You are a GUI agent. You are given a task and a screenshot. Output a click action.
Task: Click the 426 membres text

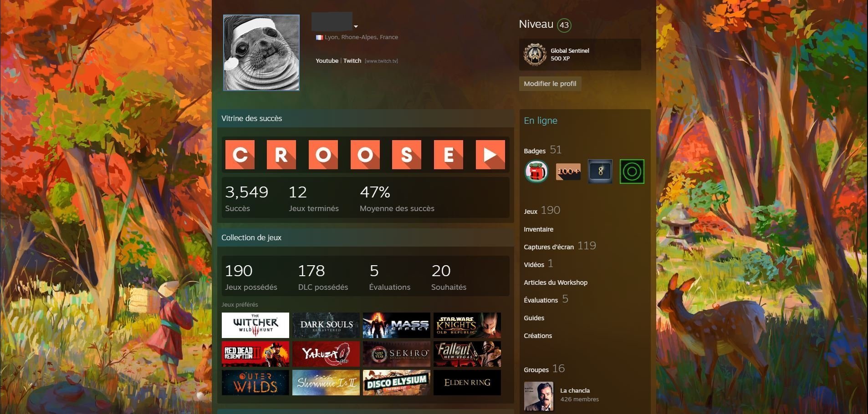[579, 399]
